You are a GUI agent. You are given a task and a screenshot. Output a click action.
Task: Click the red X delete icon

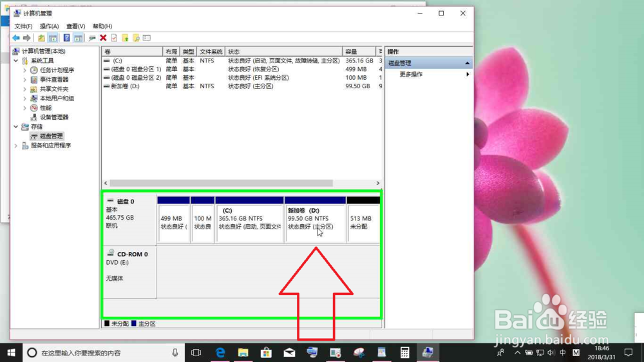tap(103, 38)
